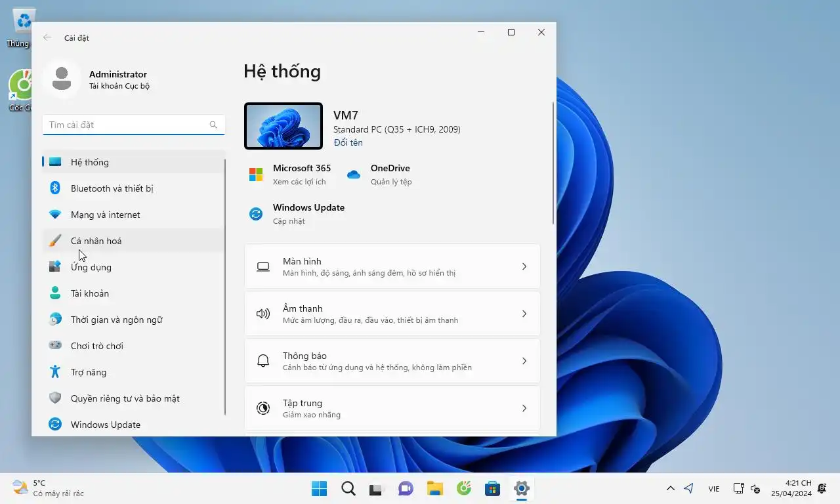Open OneDrive file management
The height and width of the screenshot is (504, 840).
click(x=380, y=175)
